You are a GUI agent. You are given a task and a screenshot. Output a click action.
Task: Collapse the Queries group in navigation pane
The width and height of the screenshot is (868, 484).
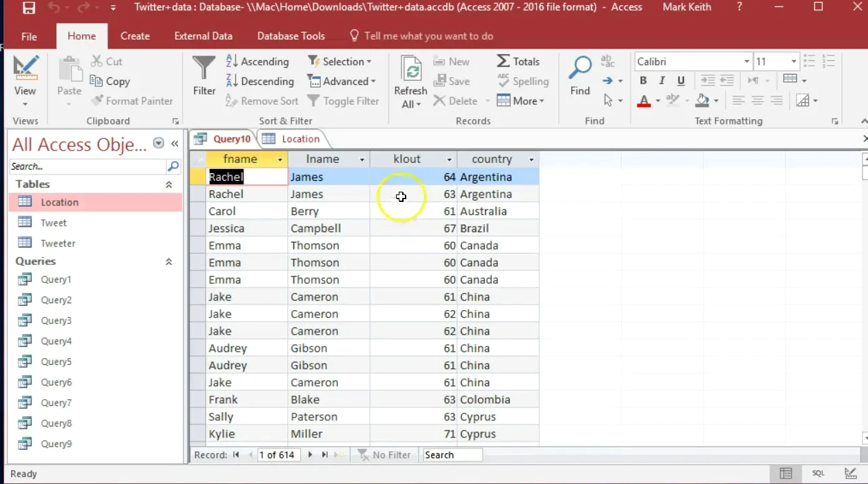169,262
